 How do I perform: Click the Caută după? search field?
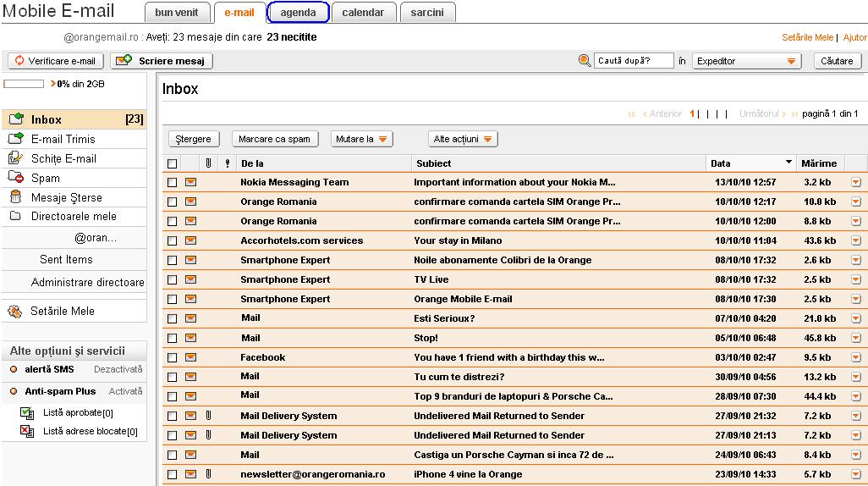(634, 61)
